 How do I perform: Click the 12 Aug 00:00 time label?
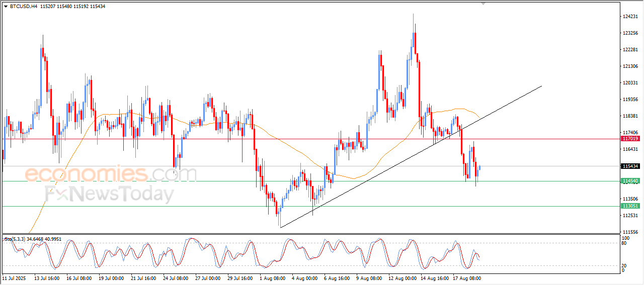point(403,277)
